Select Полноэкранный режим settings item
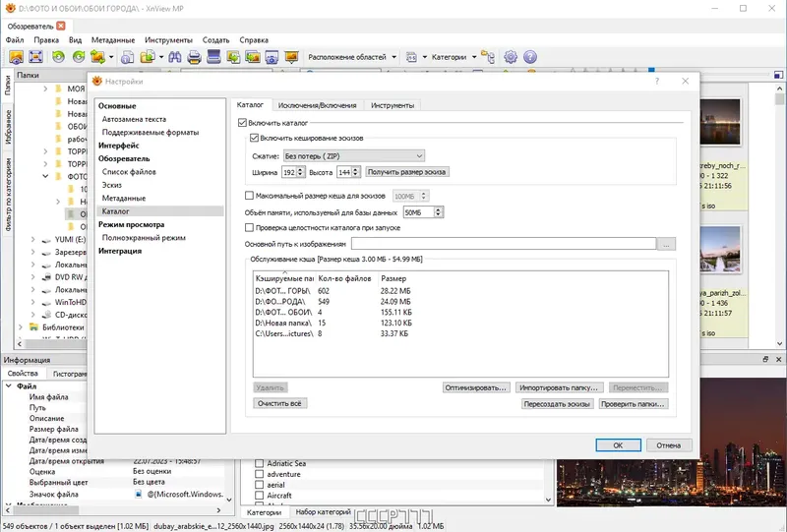Viewport: 787px width, 532px height. [144, 237]
